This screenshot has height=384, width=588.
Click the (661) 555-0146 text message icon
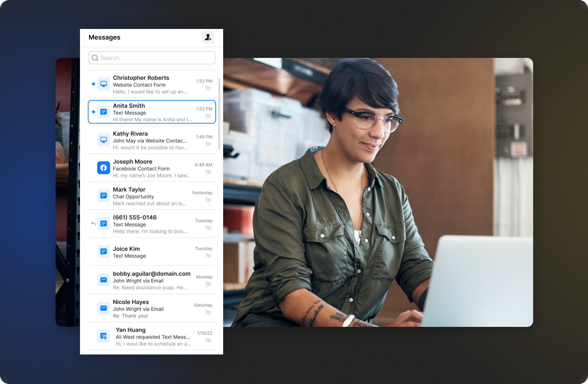pos(104,224)
